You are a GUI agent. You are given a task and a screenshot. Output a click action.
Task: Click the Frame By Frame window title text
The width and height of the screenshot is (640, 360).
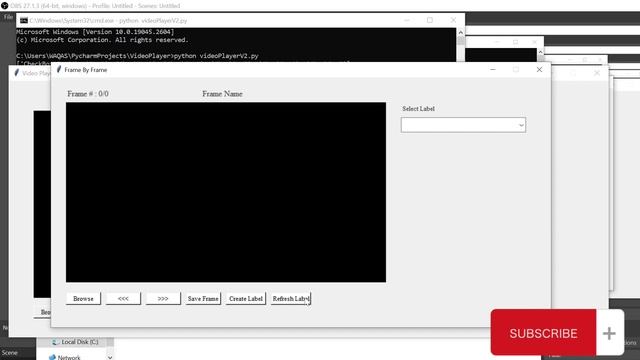(x=86, y=70)
